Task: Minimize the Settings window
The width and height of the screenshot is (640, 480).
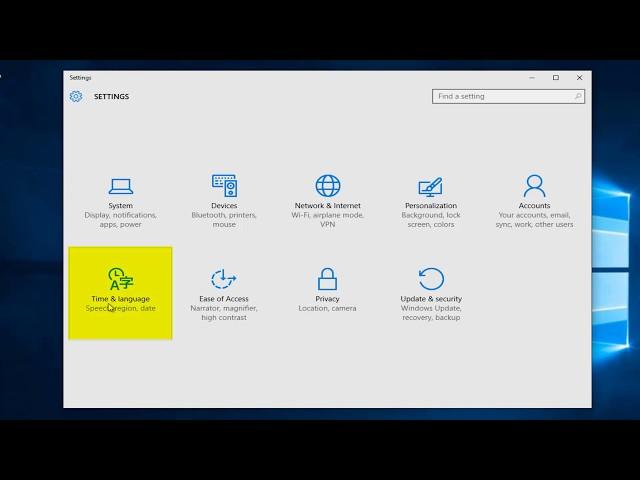Action: [x=532, y=78]
